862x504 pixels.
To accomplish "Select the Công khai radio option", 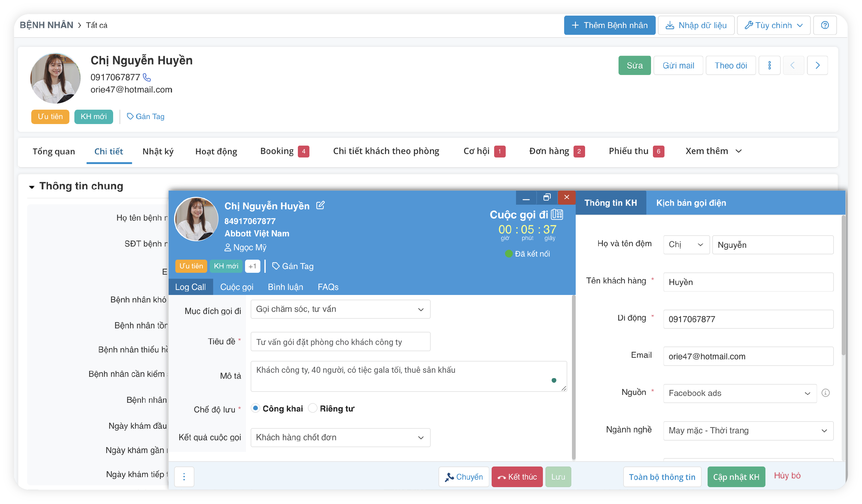I will pyautogui.click(x=256, y=408).
